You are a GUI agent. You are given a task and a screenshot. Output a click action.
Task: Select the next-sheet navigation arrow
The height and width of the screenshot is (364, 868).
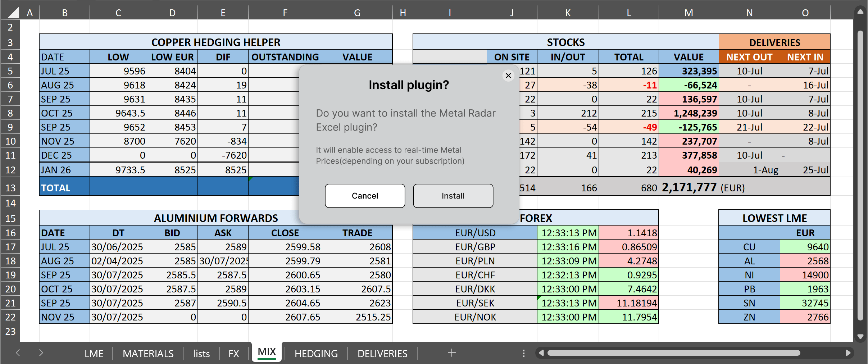(41, 353)
